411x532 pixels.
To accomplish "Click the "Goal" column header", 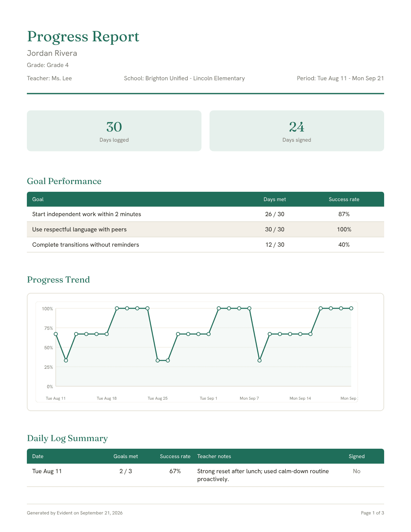I will 38,199.
